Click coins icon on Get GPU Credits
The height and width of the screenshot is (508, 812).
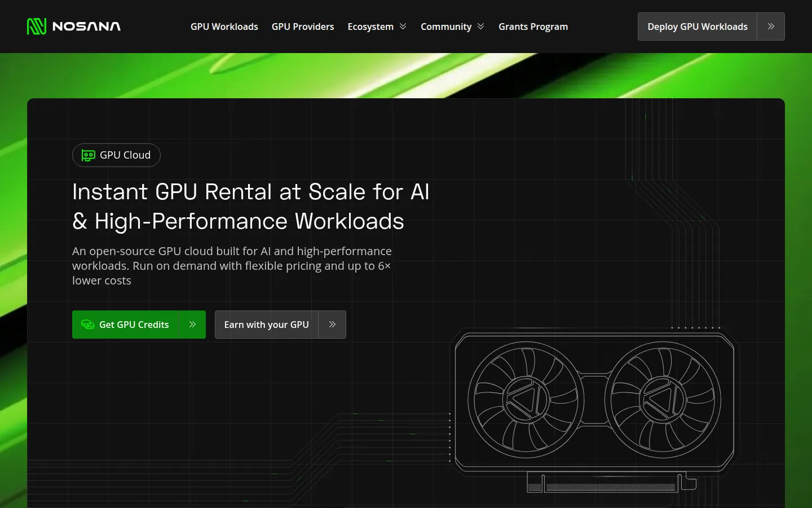point(88,325)
